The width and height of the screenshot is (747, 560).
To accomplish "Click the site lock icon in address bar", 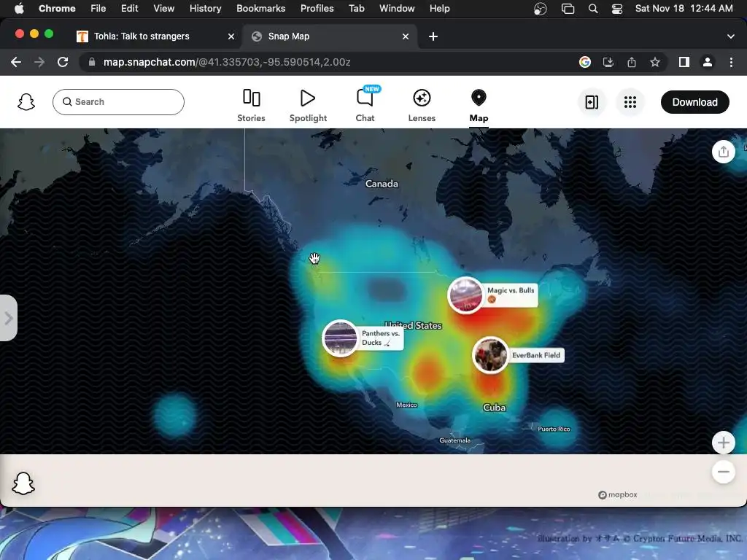I will tap(92, 62).
